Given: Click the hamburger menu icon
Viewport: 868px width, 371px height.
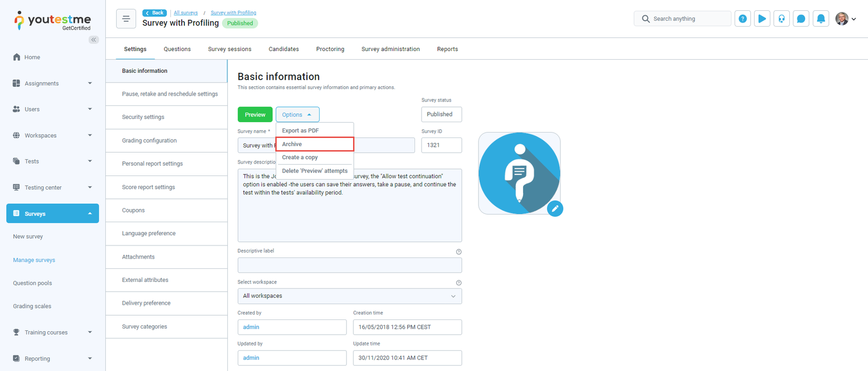Looking at the screenshot, I should coord(126,19).
